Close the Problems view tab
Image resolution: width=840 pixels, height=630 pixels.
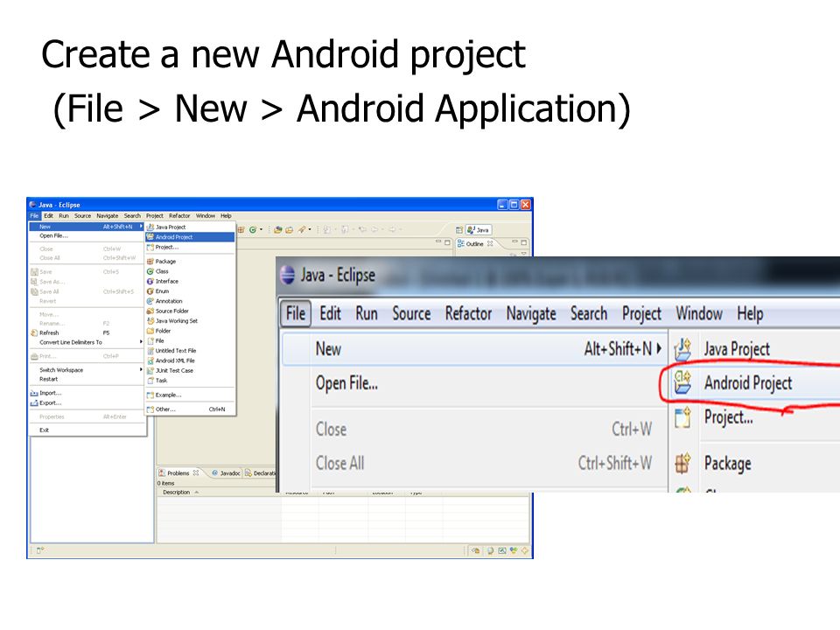195,473
